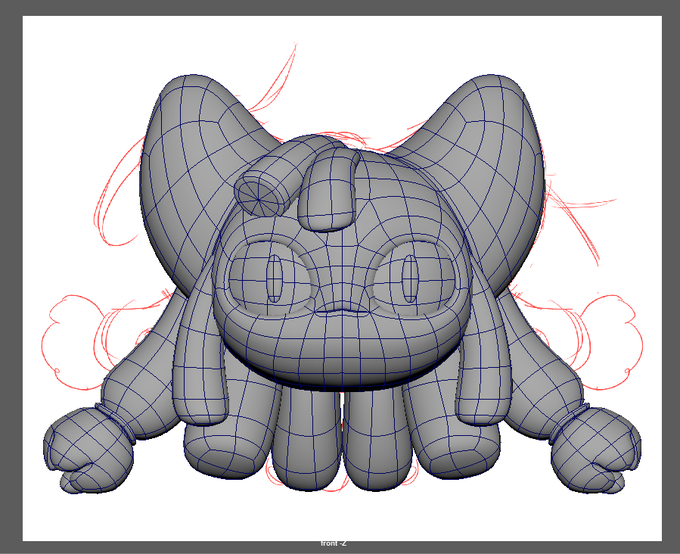This screenshot has width=680, height=554.
Task: Click the hand mesh at far left
Action: (x=87, y=451)
